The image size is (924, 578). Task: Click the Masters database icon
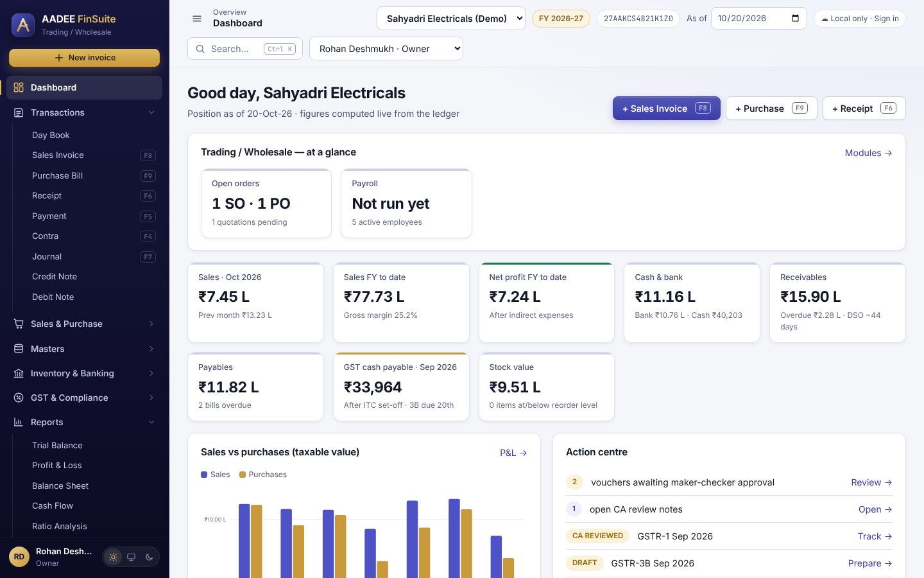(x=19, y=349)
